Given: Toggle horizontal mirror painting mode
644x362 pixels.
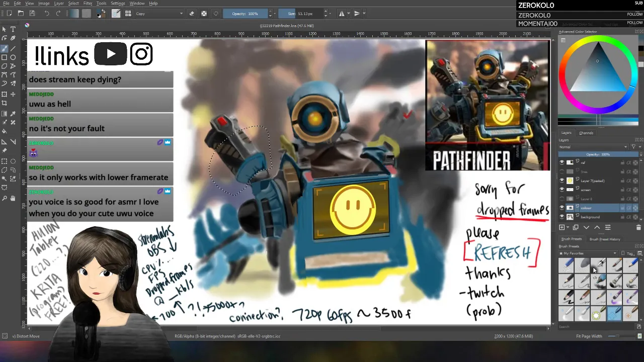Looking at the screenshot, I should (x=342, y=14).
